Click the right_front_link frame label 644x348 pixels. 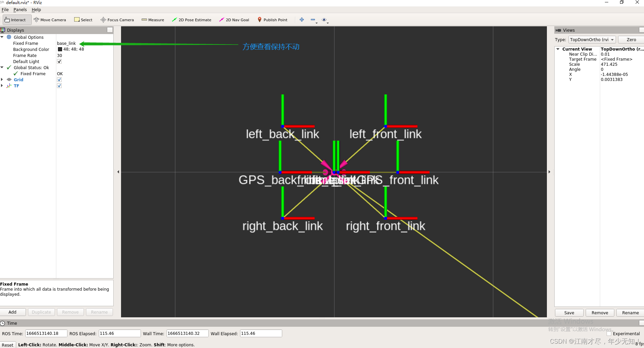coord(385,226)
